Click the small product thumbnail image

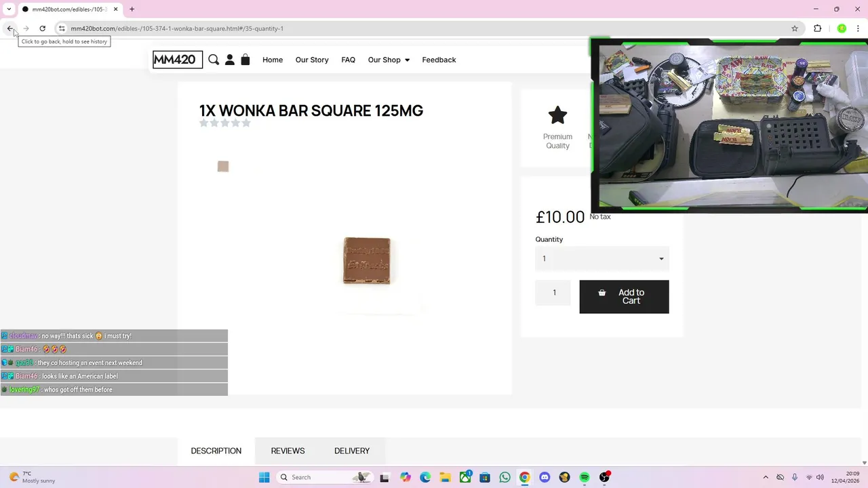click(223, 166)
